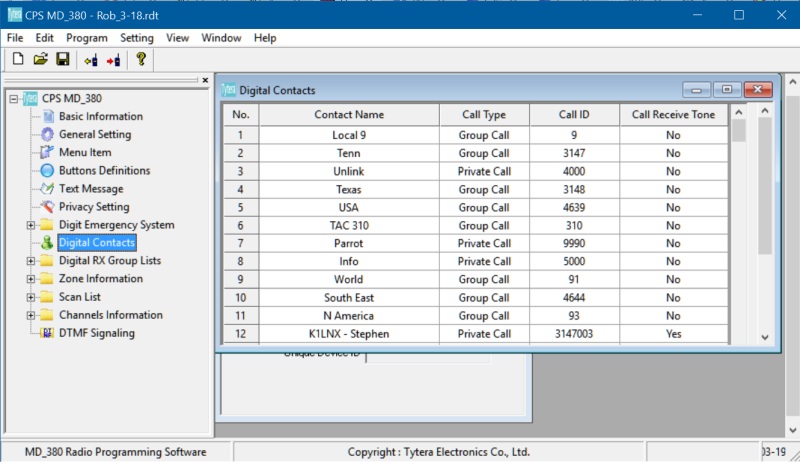Image resolution: width=800 pixels, height=462 pixels.
Task: Close the left tree panel with X
Action: coord(205,80)
